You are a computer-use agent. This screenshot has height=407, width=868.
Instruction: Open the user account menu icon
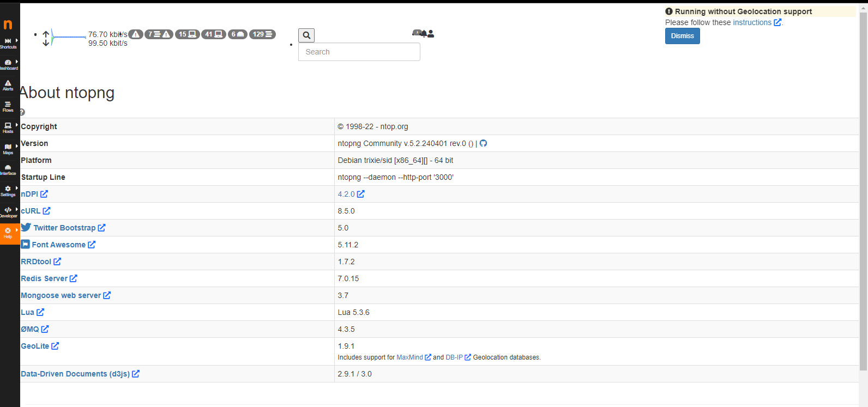click(x=431, y=34)
